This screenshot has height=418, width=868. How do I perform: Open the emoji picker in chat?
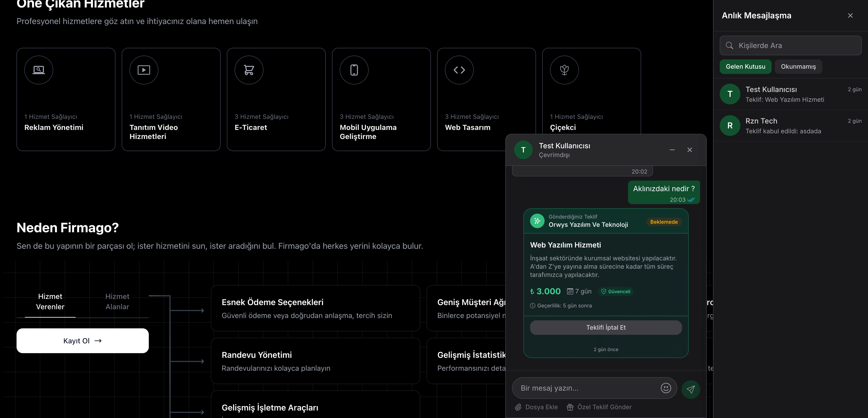pyautogui.click(x=665, y=388)
